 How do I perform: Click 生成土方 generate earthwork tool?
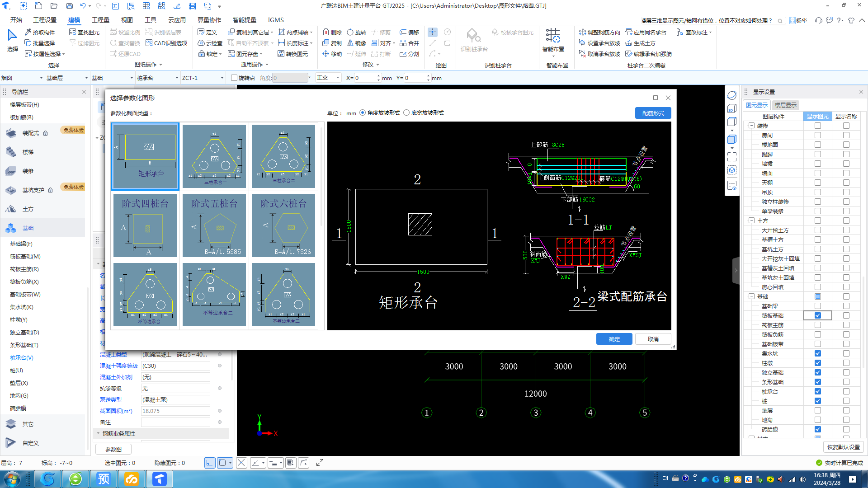(x=640, y=43)
